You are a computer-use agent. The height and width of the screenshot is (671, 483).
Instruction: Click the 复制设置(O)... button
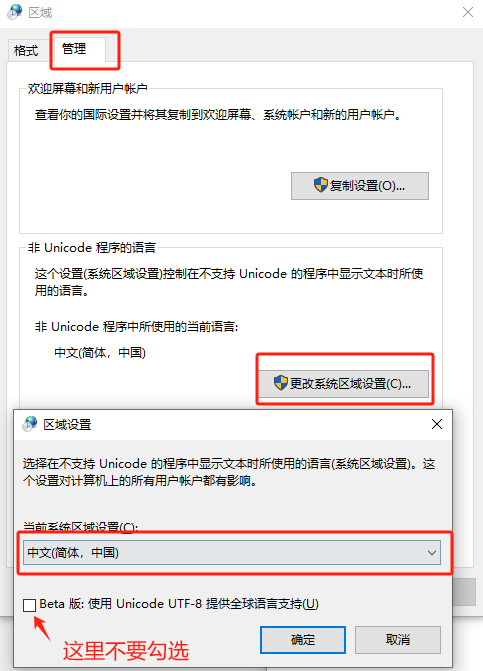360,186
